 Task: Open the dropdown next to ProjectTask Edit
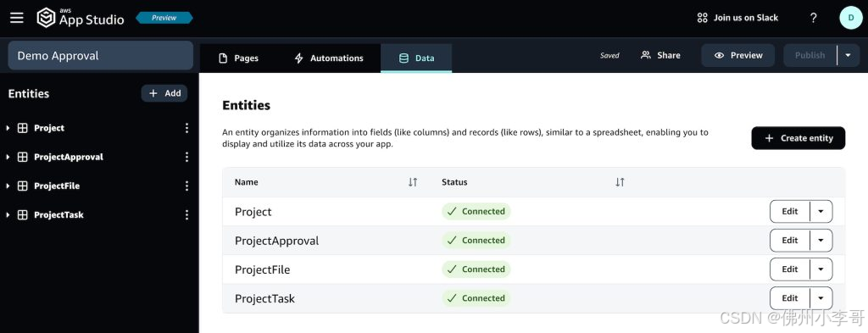[821, 298]
